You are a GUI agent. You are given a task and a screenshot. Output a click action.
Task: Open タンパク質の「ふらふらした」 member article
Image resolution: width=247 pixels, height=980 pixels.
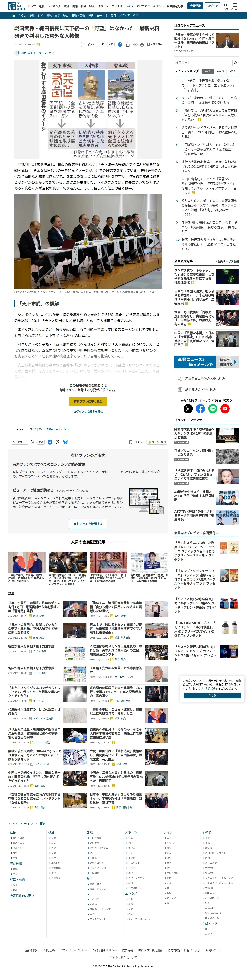[194, 276]
